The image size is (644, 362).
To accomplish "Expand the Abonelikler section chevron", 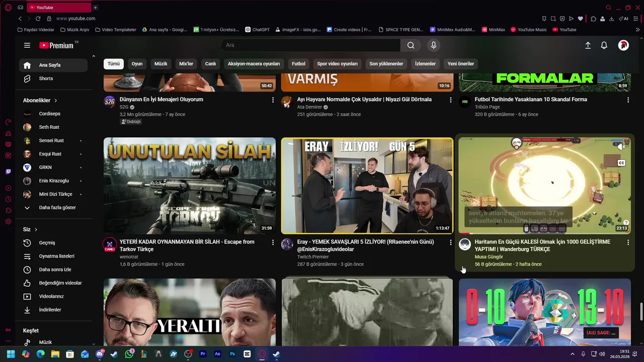I will (55, 101).
